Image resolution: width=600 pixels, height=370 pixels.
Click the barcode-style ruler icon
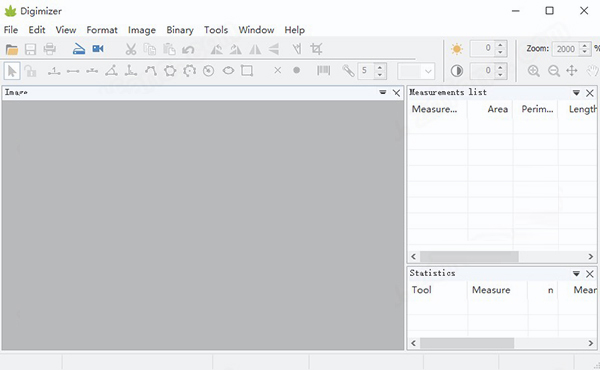[x=324, y=70]
